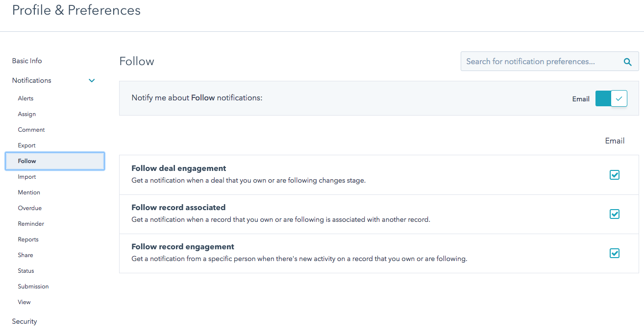Open Import notification preferences

click(26, 176)
